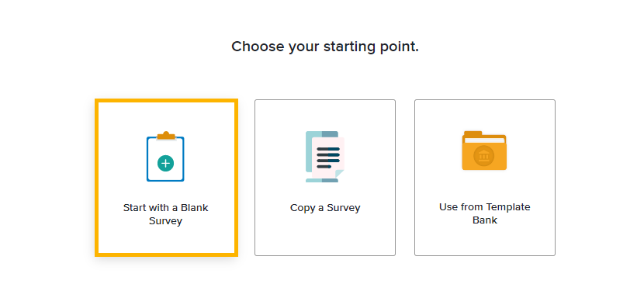Click "Use from Template Bank" label

(485, 213)
